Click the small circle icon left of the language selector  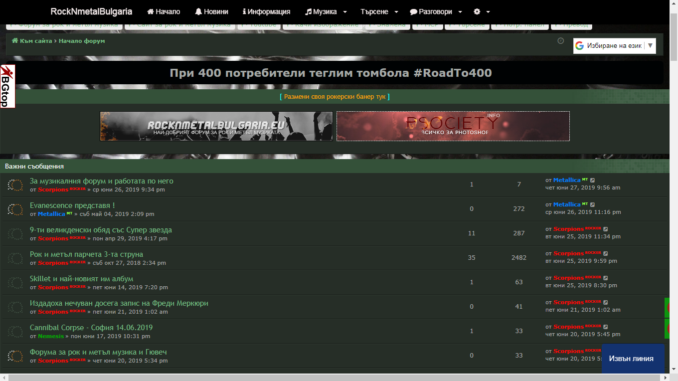(560, 41)
